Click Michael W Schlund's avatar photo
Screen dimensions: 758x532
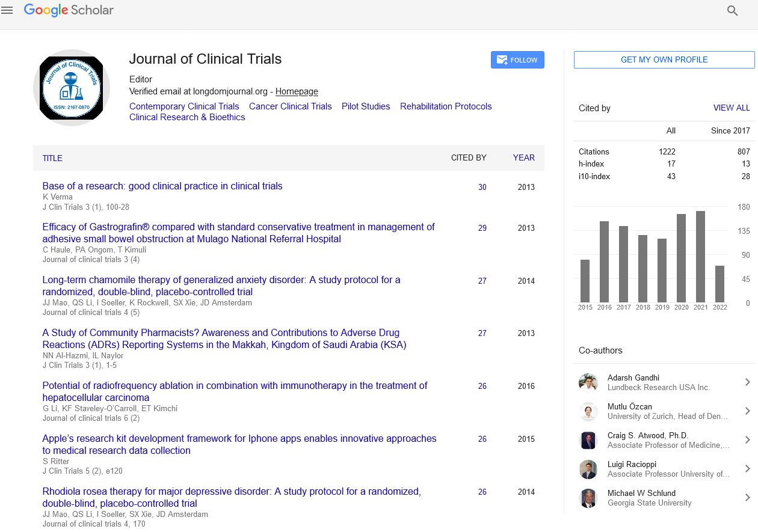588,498
